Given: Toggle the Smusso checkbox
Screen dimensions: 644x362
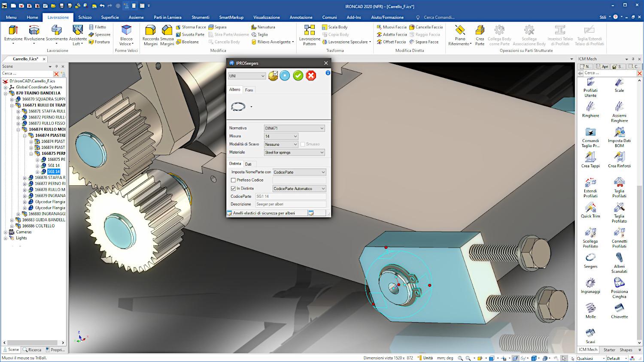Looking at the screenshot, I should pos(303,144).
